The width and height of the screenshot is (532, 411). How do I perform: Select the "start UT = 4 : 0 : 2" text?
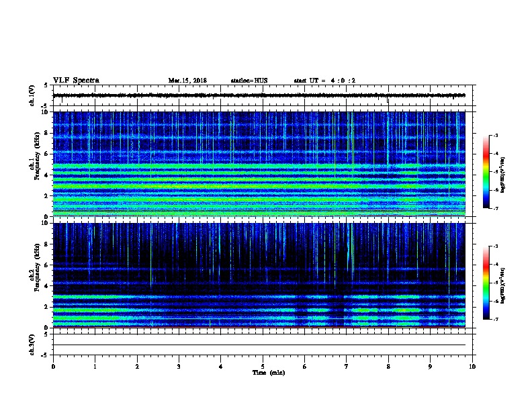tap(324, 81)
